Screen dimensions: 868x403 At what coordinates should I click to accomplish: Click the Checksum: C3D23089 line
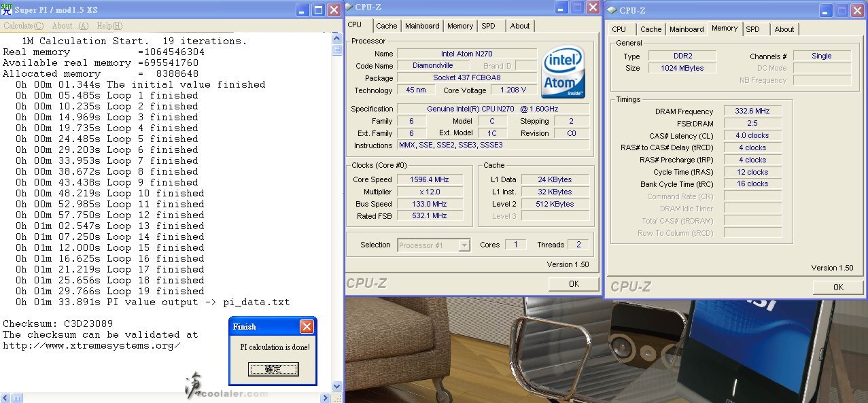(x=58, y=324)
